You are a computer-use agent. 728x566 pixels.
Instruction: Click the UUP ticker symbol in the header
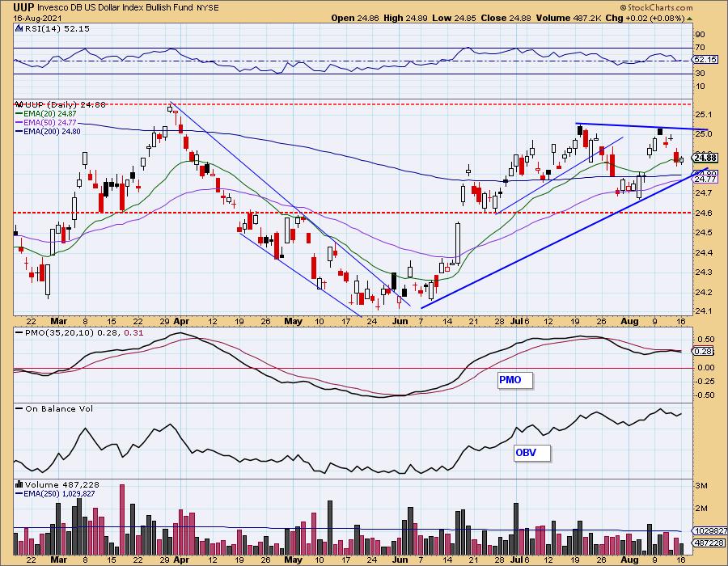pos(23,7)
